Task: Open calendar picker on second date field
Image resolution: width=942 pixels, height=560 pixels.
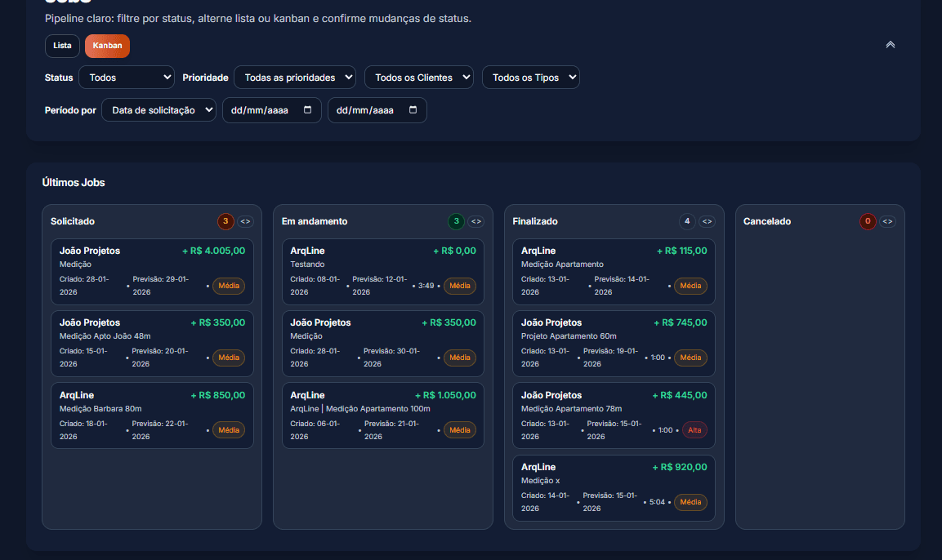Action: pos(413,110)
